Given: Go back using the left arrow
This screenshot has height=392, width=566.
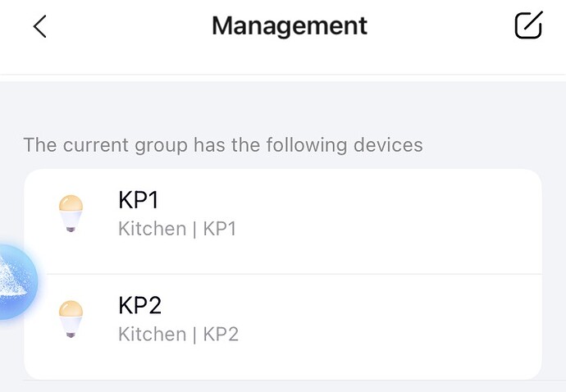Looking at the screenshot, I should coord(39,26).
